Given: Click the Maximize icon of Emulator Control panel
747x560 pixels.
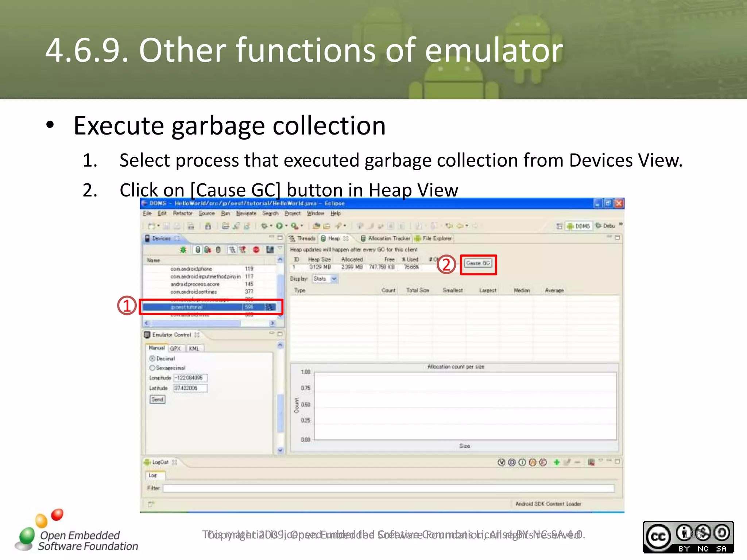Looking at the screenshot, I should 280,334.
